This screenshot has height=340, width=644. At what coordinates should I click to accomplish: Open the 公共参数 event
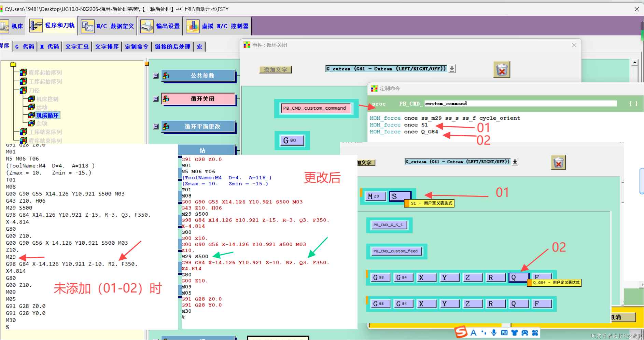click(x=198, y=76)
